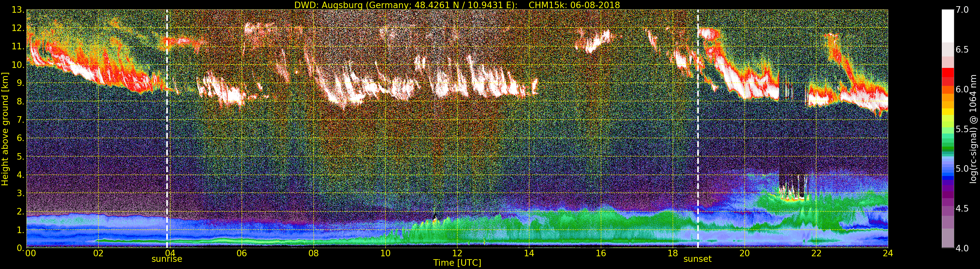Click the height tick label '11.'
This screenshot has height=269, width=980.
[18, 46]
